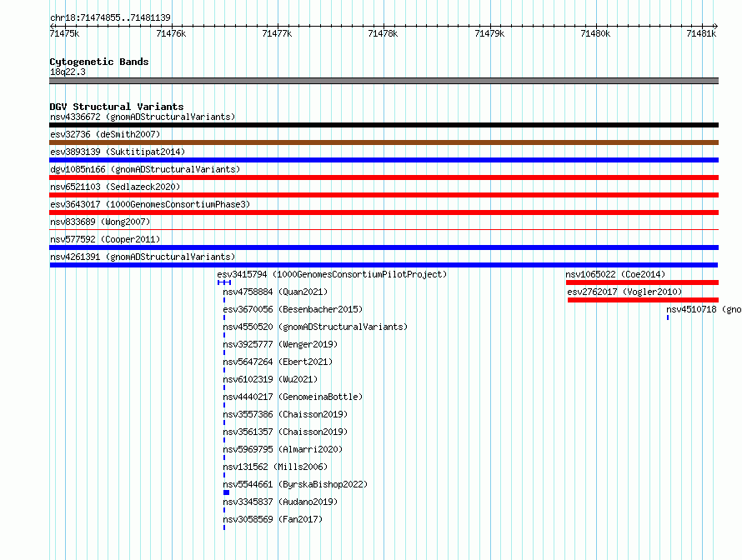Viewport: 742px width, 560px height.
Task: Open nsv3557386 (Chaisson2019) label
Action: pyautogui.click(x=285, y=414)
